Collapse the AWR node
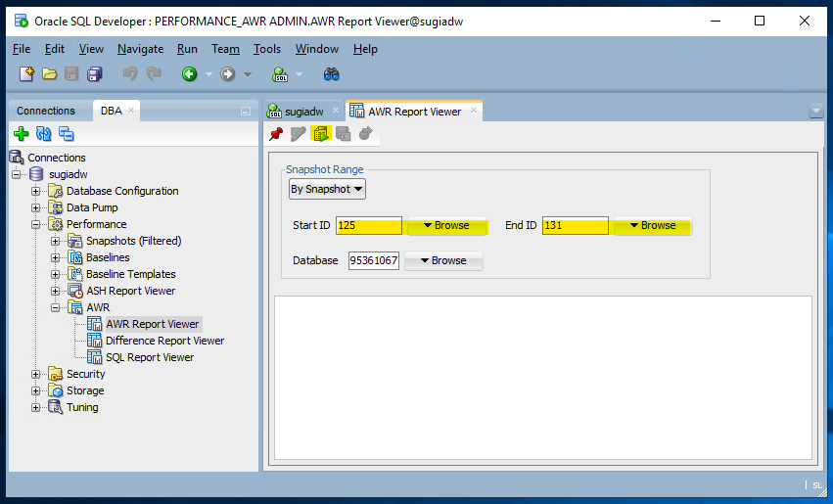 (55, 307)
